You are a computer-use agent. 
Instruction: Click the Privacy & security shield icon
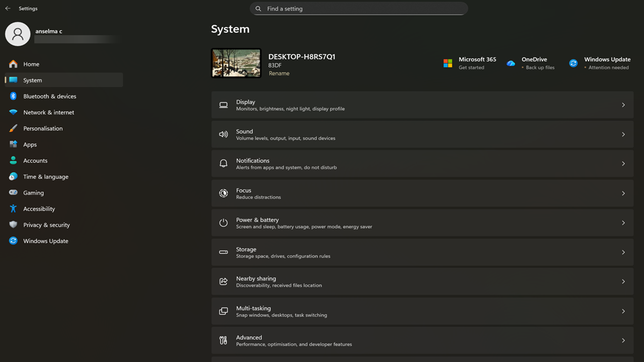(x=13, y=225)
